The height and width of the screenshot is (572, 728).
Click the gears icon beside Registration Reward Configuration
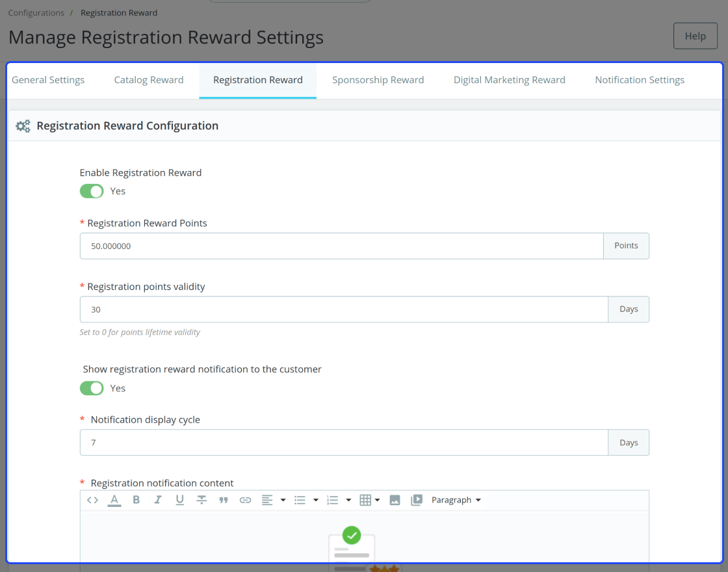[x=23, y=126]
